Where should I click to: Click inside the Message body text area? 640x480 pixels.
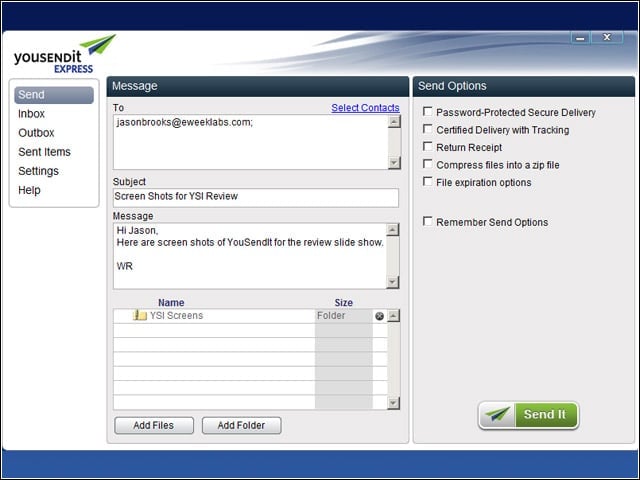250,256
